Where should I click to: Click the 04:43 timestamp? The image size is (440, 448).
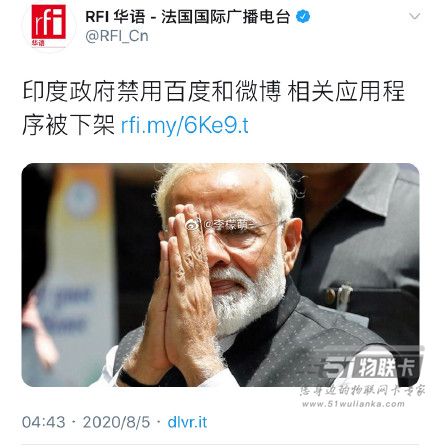click(x=44, y=423)
